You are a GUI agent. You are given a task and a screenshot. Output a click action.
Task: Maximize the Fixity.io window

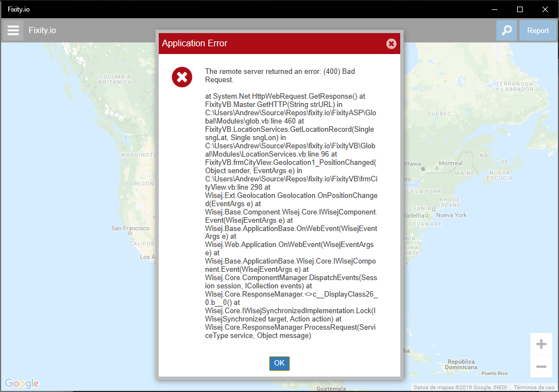tap(520, 9)
